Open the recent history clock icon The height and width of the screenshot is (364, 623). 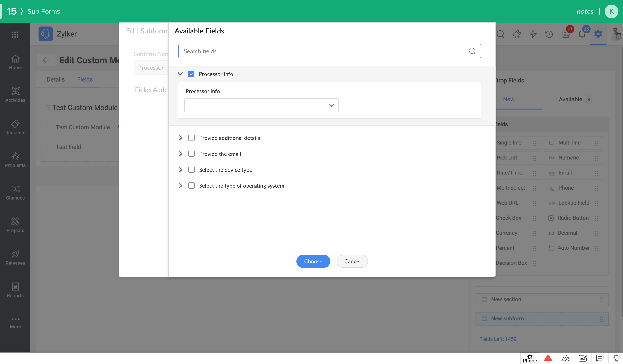(x=549, y=34)
